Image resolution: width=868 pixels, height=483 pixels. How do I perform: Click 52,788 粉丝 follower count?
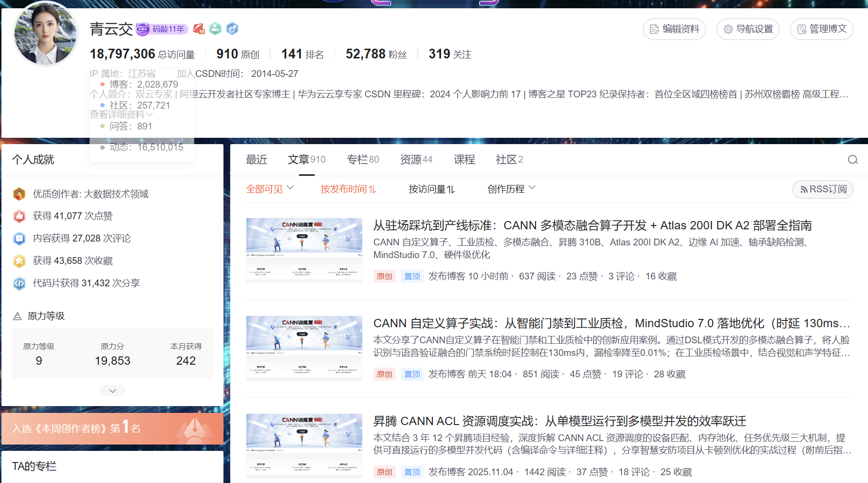tap(376, 54)
